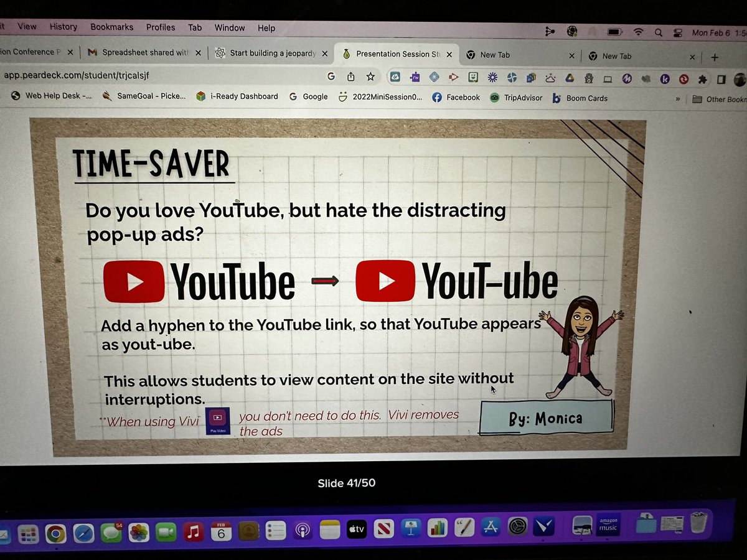Open the History menu
This screenshot has width=747, height=560.
63,27
